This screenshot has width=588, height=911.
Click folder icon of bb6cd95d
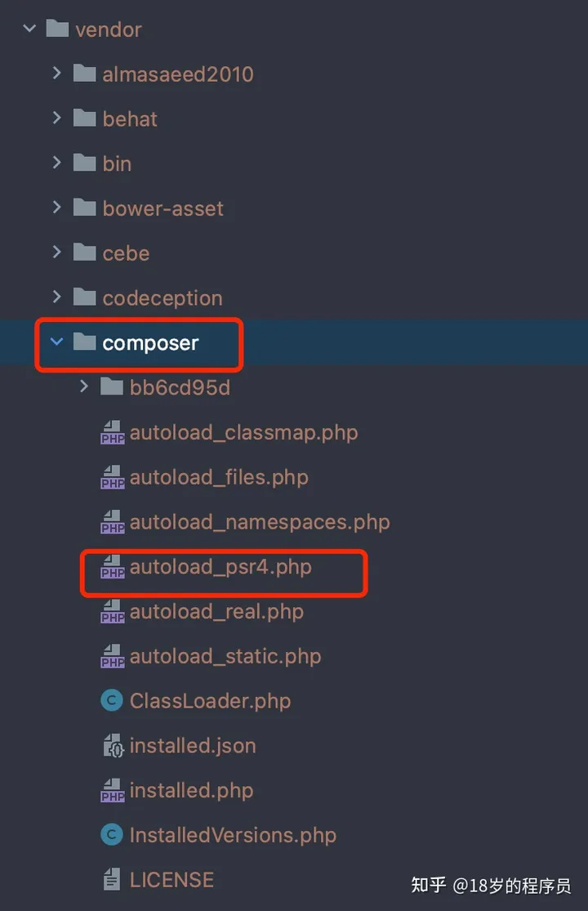click(x=111, y=387)
